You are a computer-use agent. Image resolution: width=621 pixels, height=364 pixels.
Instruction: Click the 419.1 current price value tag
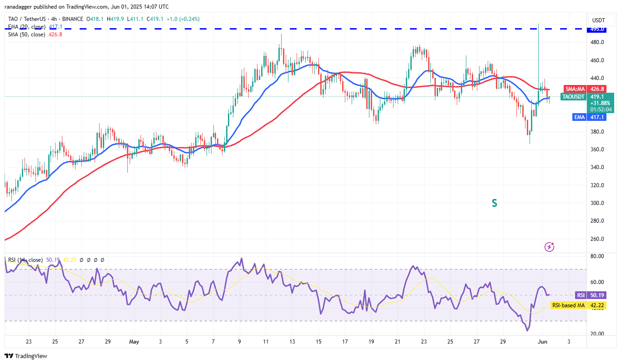pyautogui.click(x=597, y=97)
